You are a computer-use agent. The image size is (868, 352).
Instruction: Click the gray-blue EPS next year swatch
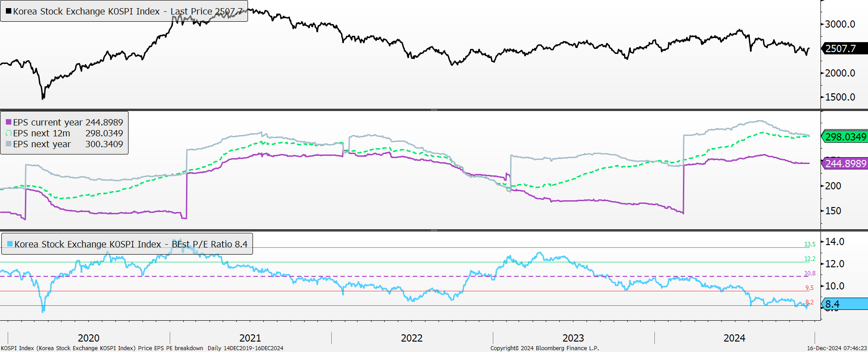click(9, 144)
